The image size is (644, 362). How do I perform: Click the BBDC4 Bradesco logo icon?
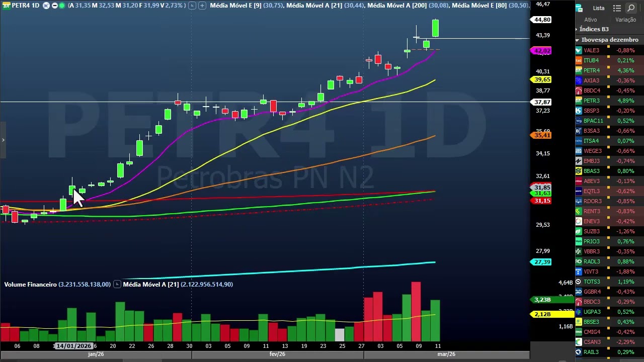[x=579, y=90]
